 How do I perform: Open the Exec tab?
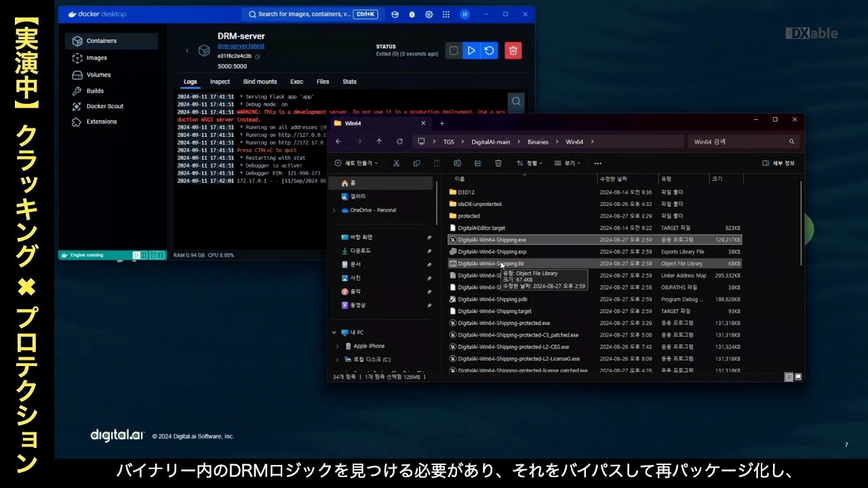pyautogui.click(x=296, y=81)
